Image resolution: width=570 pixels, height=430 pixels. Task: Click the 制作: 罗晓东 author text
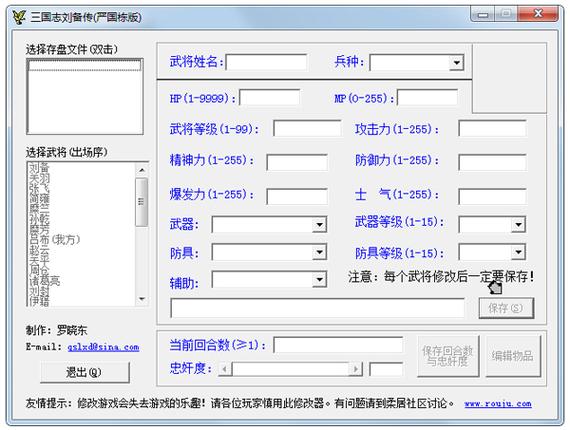pyautogui.click(x=56, y=330)
